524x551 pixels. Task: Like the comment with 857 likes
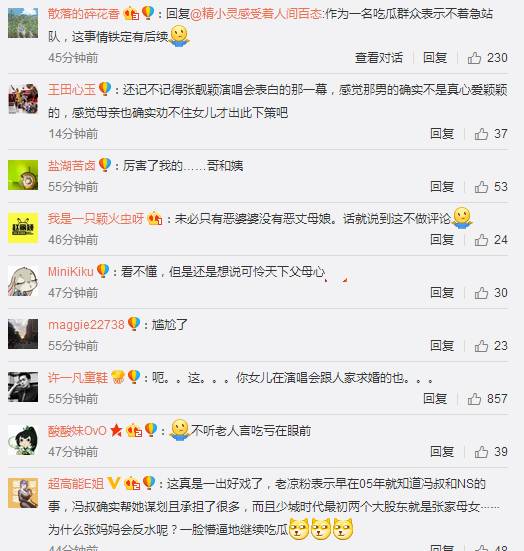(474, 399)
